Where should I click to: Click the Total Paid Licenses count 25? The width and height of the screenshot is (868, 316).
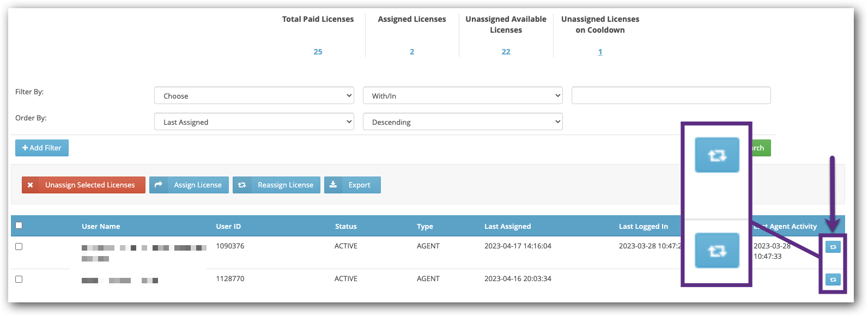(x=318, y=52)
